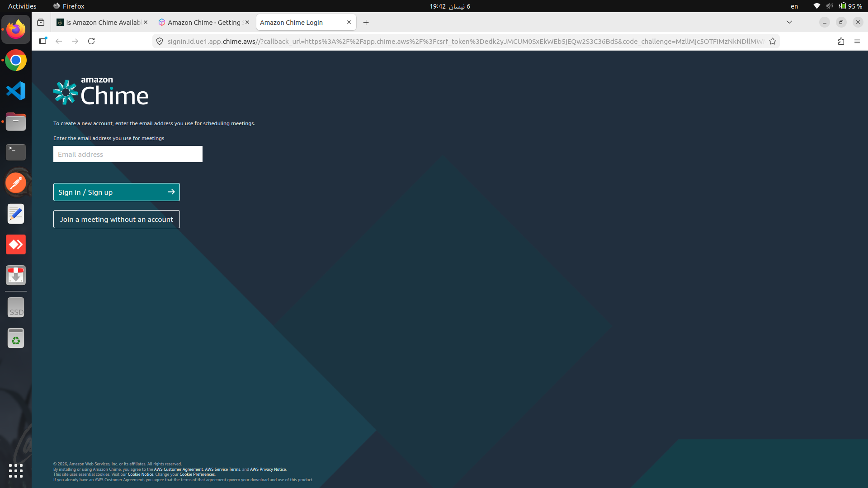Open the Firefox extensions puzzle icon
868x488 pixels.
click(x=841, y=41)
